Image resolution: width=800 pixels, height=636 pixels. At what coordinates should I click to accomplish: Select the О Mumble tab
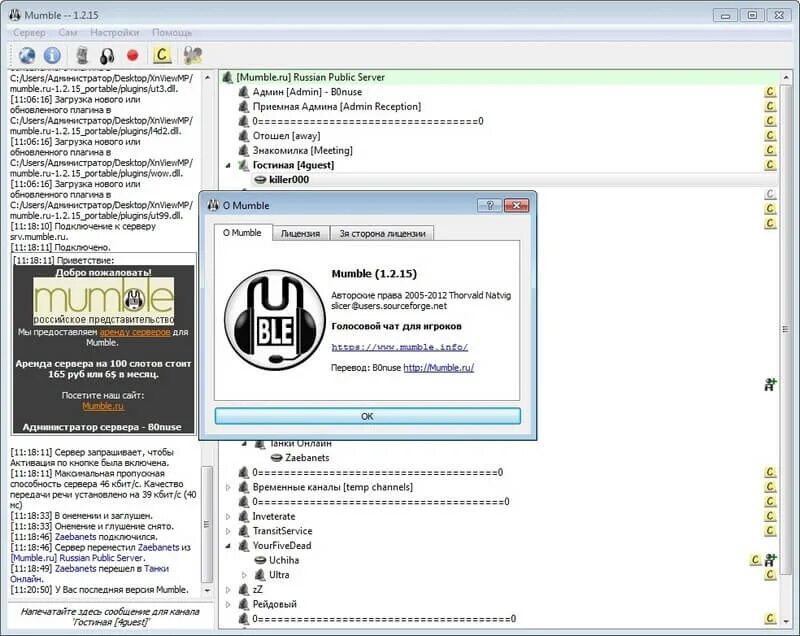click(242, 232)
